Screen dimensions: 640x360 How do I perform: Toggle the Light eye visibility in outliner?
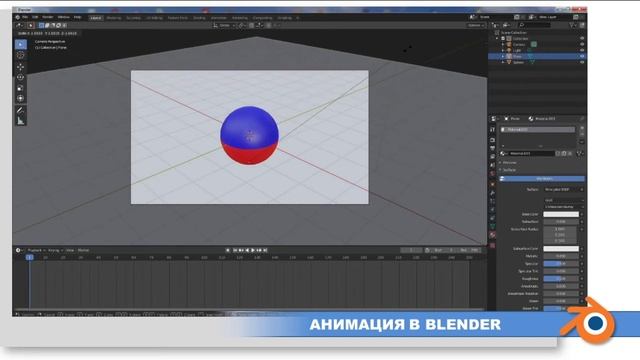click(582, 50)
